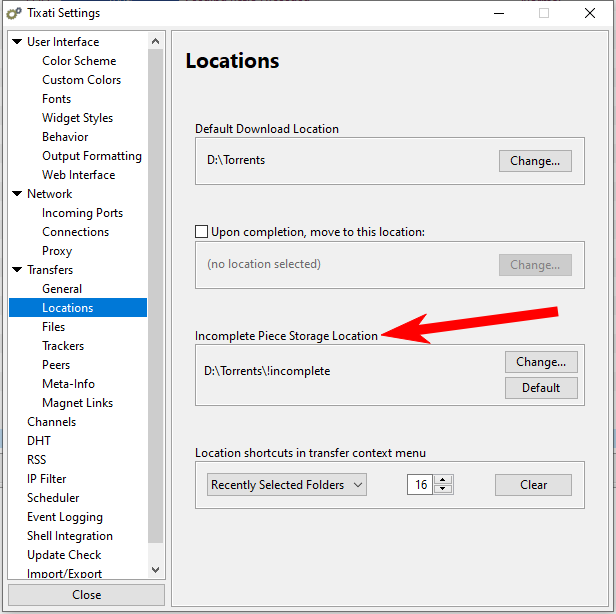
Task: Open Import/Export settings page
Action: pos(64,574)
